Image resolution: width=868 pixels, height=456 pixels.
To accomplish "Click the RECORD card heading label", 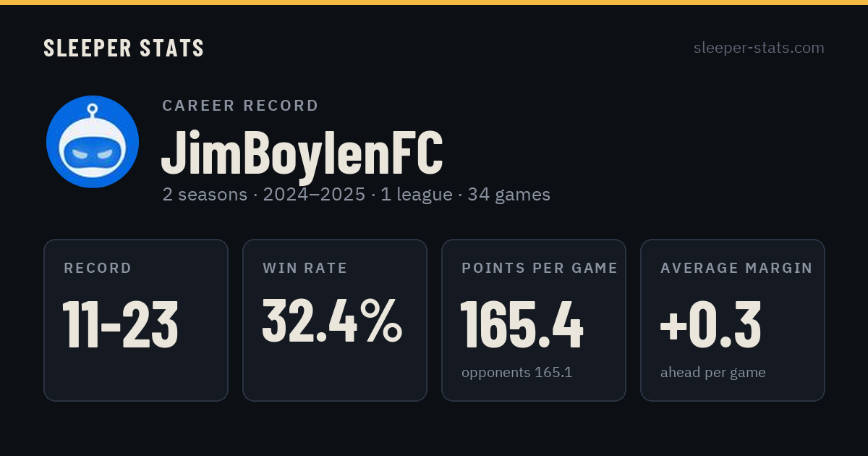I will point(98,269).
